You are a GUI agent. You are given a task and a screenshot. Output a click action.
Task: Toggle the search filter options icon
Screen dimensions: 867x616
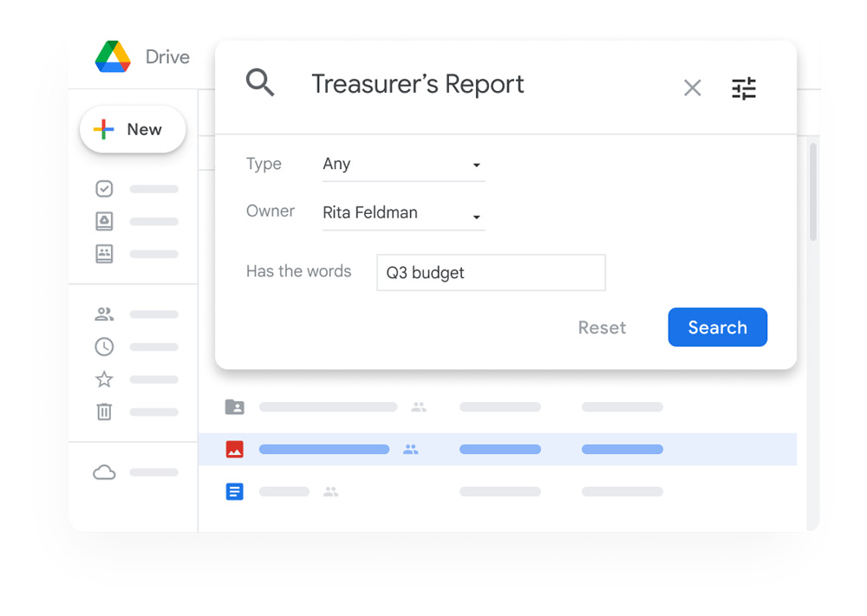744,88
